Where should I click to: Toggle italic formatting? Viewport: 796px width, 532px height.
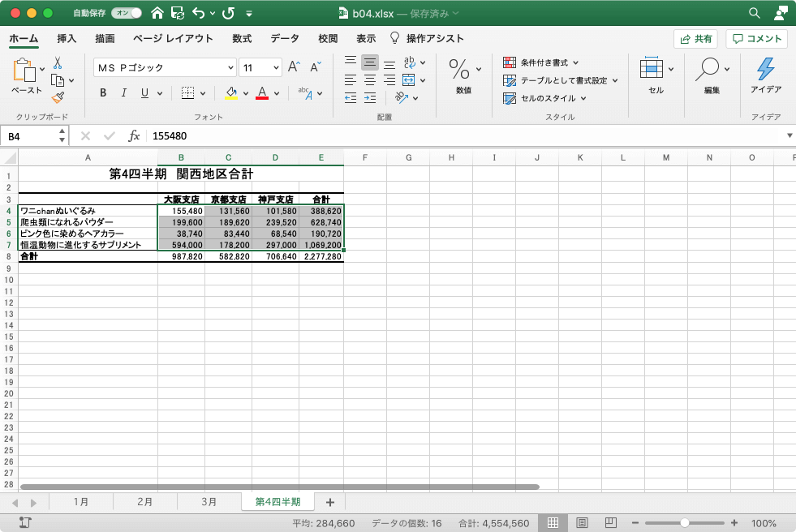point(123,92)
